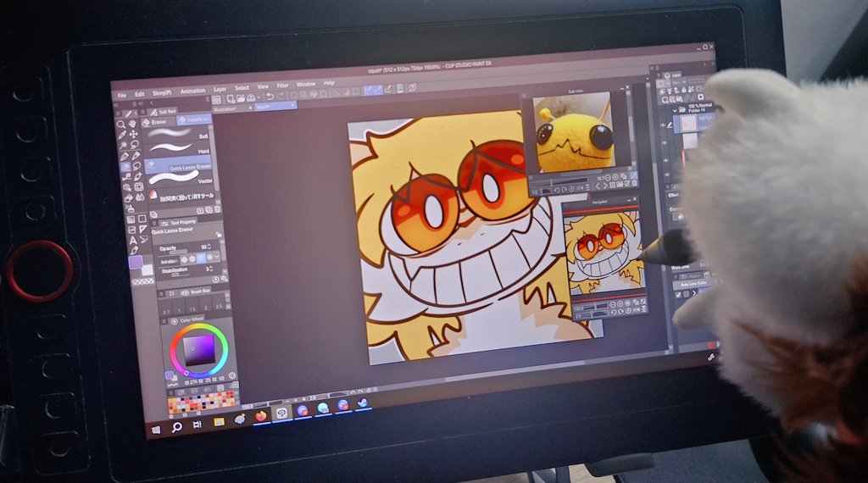
Task: Open the File menu
Action: [122, 95]
